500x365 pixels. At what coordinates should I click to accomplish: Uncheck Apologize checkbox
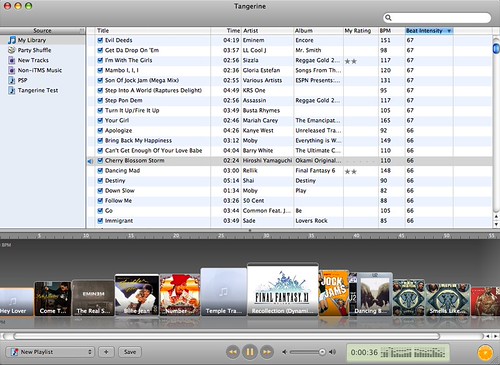[x=100, y=131]
